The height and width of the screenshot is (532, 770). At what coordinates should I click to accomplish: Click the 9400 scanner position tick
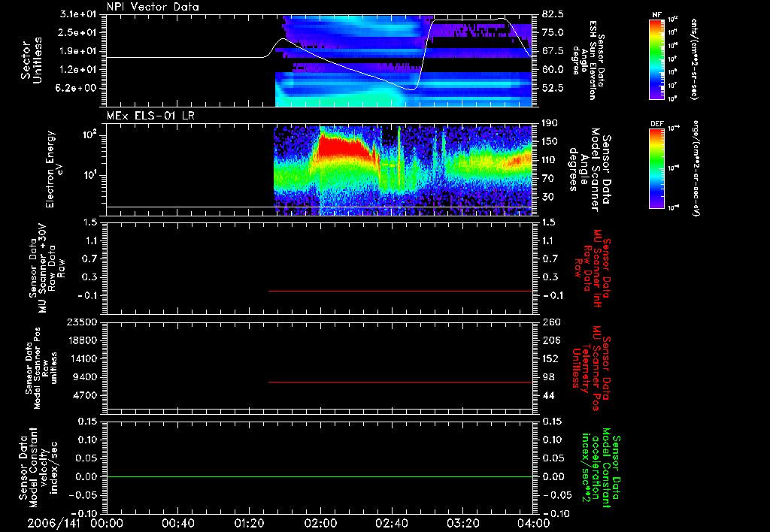85,377
